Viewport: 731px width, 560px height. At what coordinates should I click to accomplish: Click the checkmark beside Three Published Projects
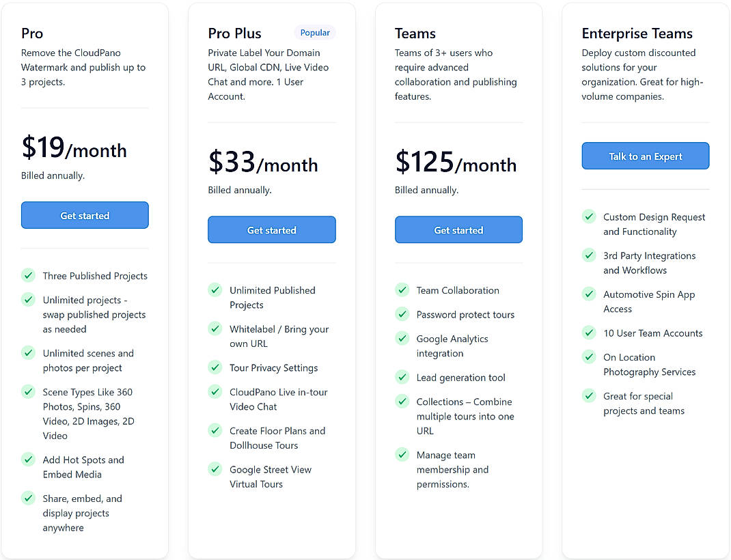28,275
